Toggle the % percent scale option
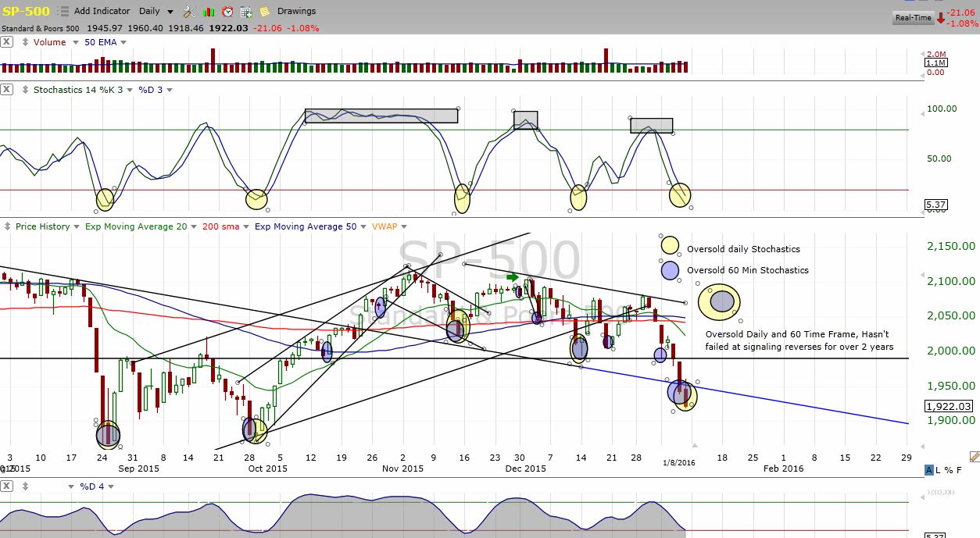 pyautogui.click(x=948, y=470)
